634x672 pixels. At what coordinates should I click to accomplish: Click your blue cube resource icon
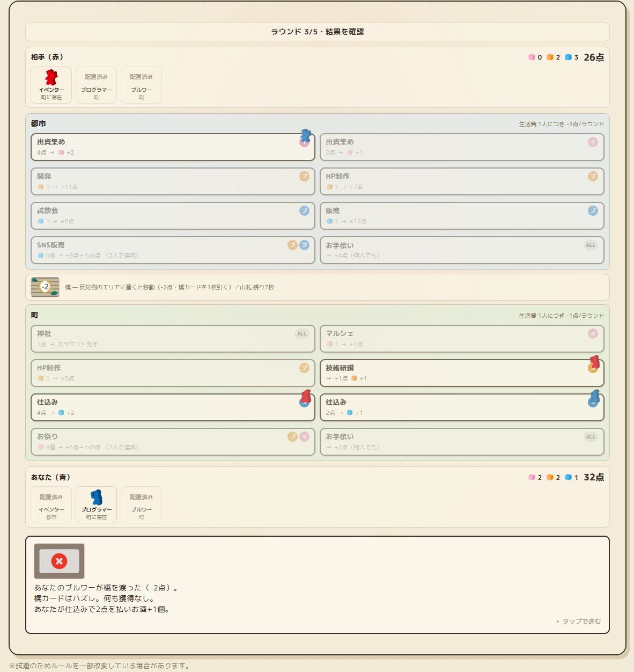coord(568,477)
